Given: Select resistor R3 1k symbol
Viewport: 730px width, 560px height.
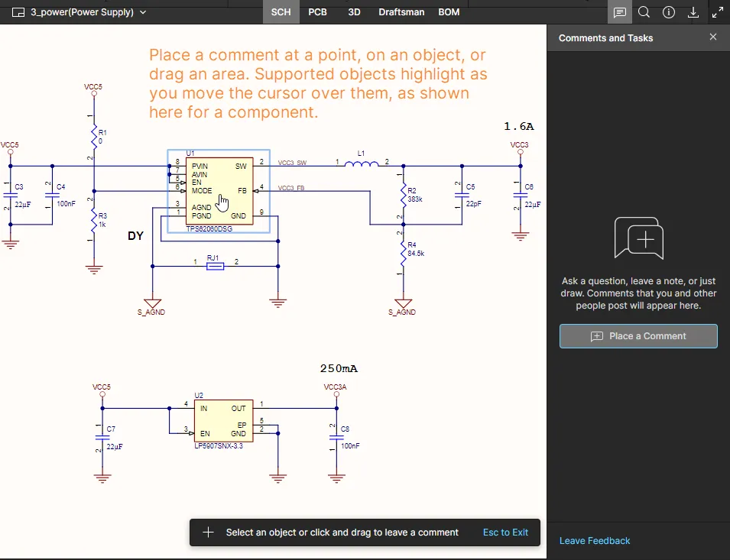Looking at the screenshot, I should [94, 221].
